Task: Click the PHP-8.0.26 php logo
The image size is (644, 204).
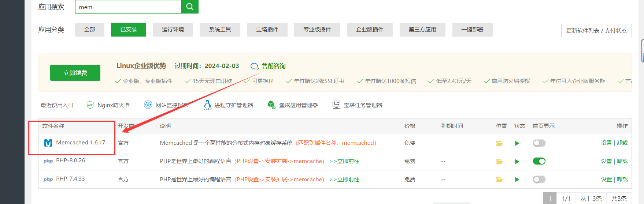Action: [x=48, y=161]
